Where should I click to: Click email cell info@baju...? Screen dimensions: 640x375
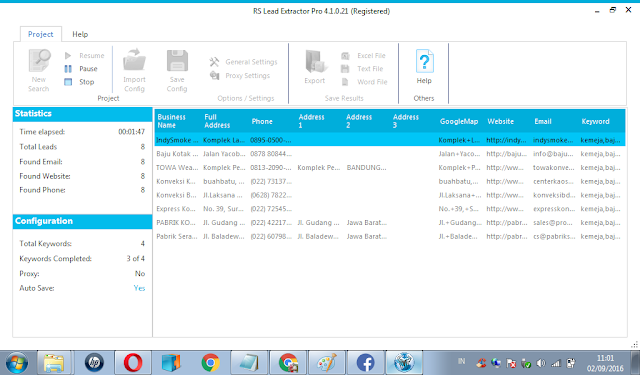(x=553, y=154)
